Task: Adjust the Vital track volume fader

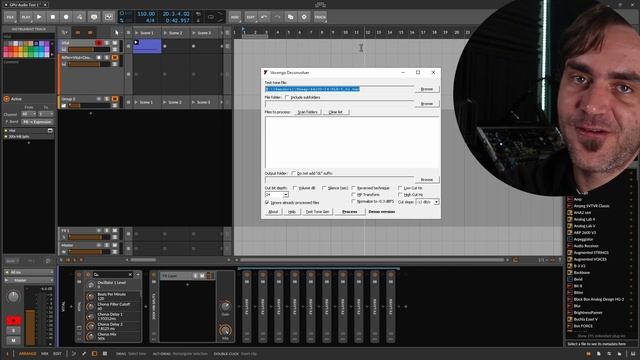Action: [x=89, y=49]
